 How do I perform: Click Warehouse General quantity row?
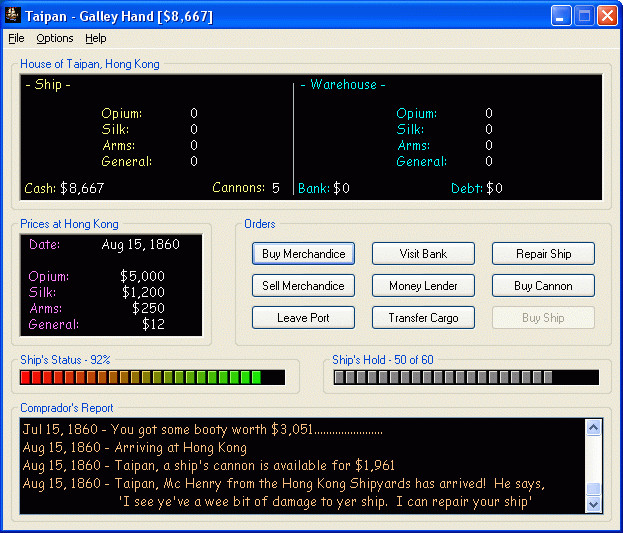(445, 161)
